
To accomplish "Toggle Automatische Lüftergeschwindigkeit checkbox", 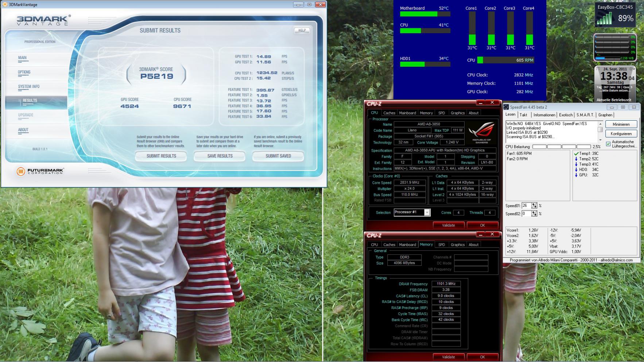I will [608, 144].
